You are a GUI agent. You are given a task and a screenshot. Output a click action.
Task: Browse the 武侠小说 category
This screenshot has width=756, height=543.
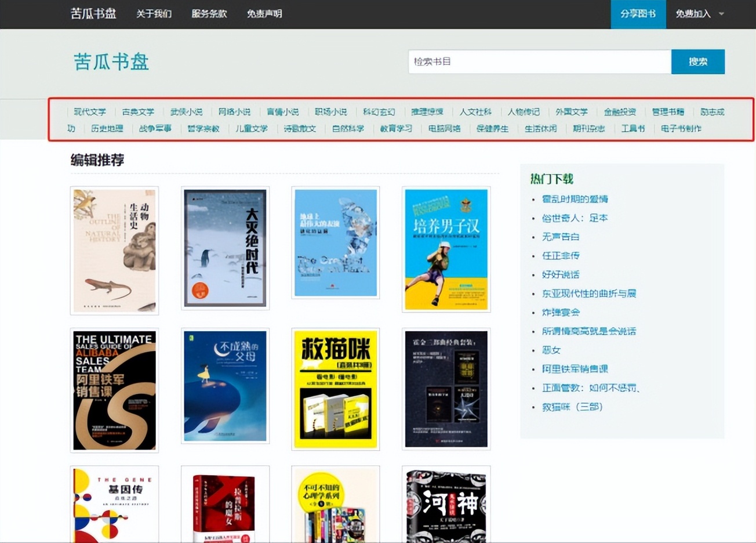point(186,111)
